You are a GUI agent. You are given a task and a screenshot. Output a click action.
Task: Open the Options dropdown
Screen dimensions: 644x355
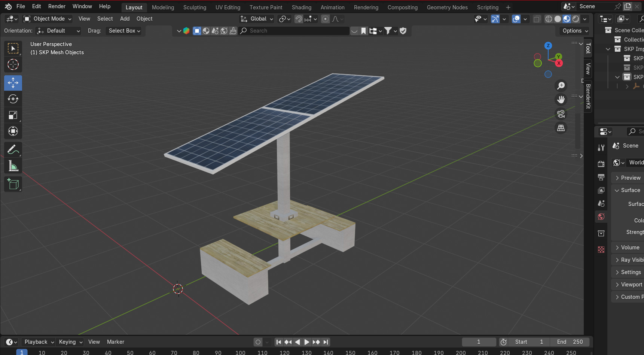click(x=575, y=31)
